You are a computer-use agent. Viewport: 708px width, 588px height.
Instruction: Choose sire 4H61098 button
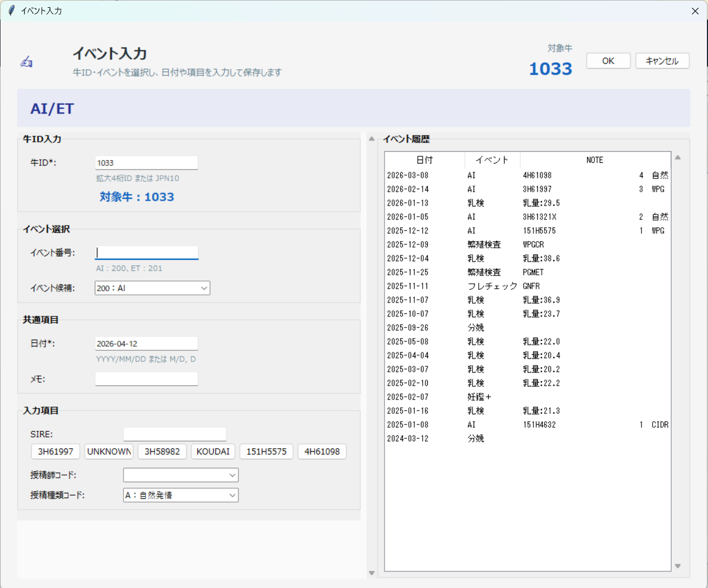[x=322, y=452]
